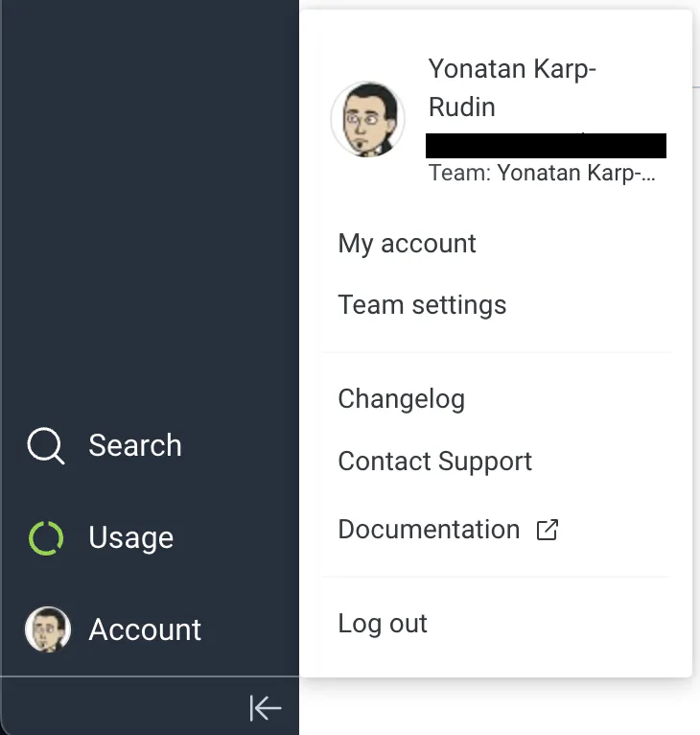
Task: Open the Usage sidebar item
Action: click(130, 538)
